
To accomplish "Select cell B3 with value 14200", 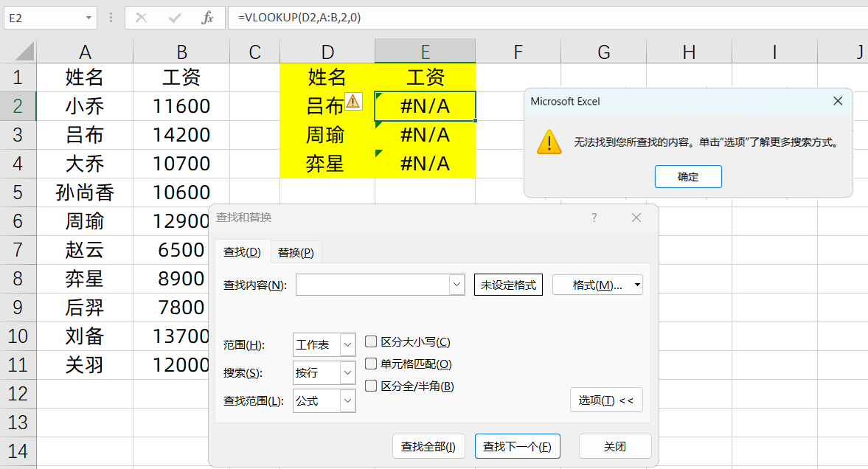I will click(x=181, y=134).
